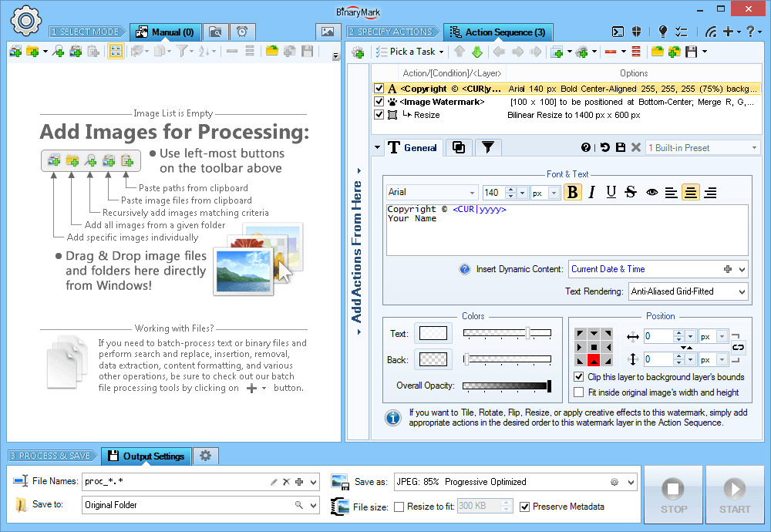Delete preset with the X icon
Screen dimensions: 771x532
tap(636, 147)
